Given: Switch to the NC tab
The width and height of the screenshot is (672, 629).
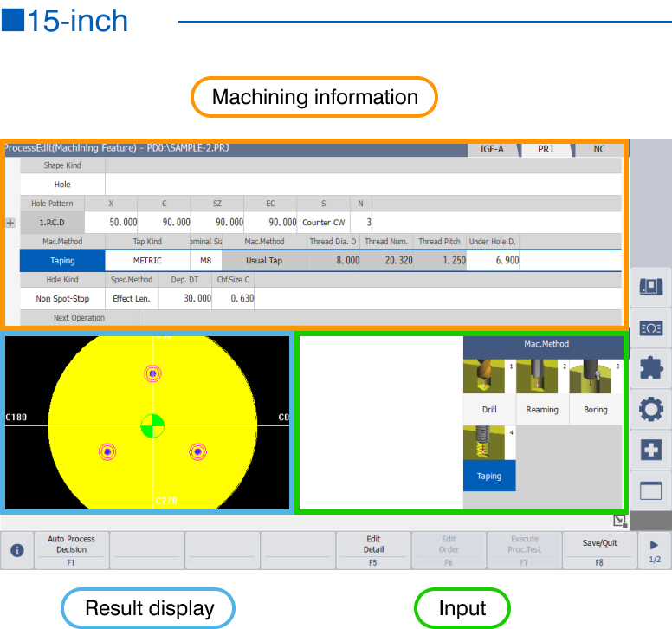Looking at the screenshot, I should [x=599, y=149].
